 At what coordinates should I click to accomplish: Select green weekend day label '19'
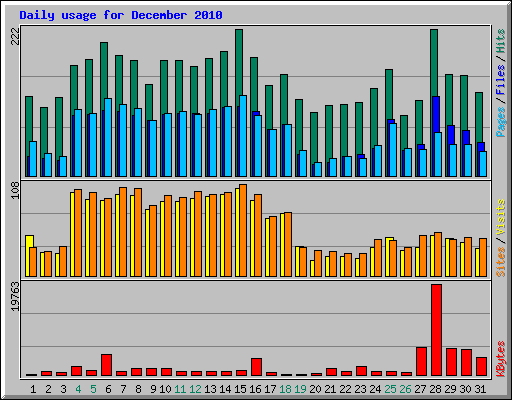(300, 389)
